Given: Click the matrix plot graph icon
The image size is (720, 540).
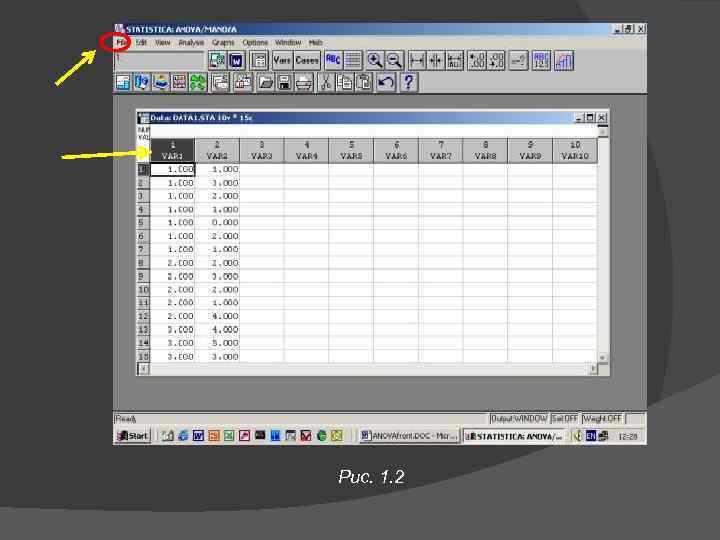Looking at the screenshot, I should (x=179, y=83).
